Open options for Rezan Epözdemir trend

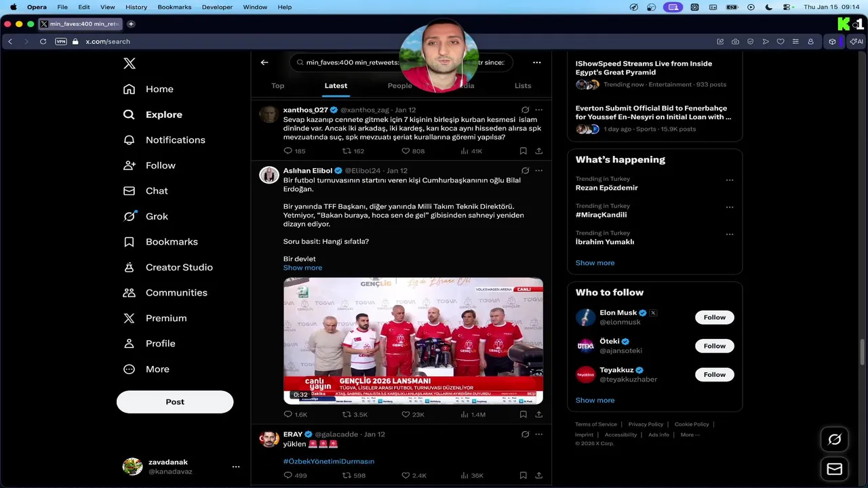click(x=730, y=180)
